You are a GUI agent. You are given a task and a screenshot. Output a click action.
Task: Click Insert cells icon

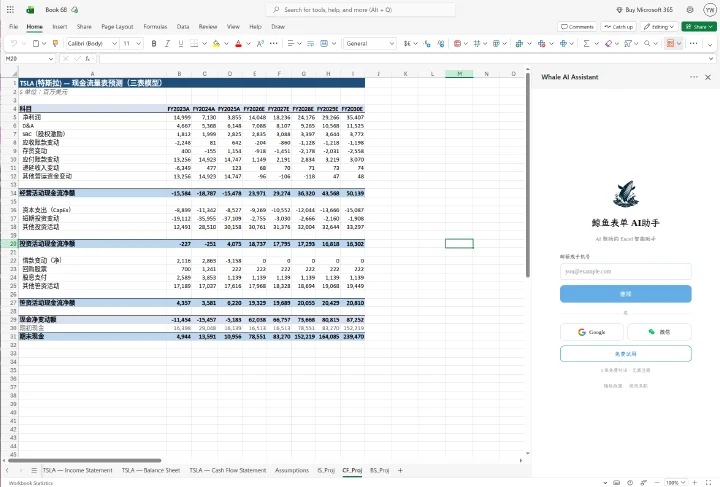[x=519, y=44]
